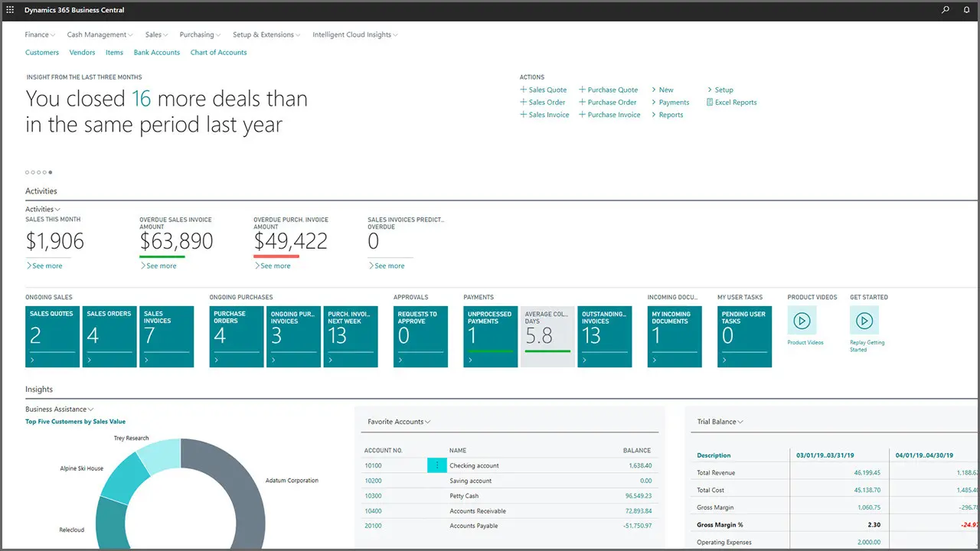Click plus icon beside Purchase Order
This screenshot has height=551, width=980.
583,102
